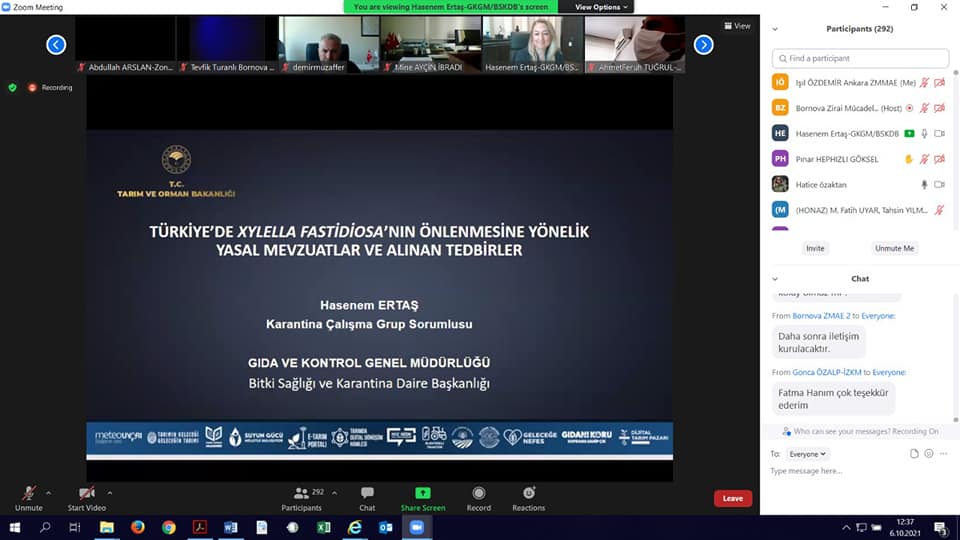The height and width of the screenshot is (540, 960).
Task: Toggle Unmute microphone in the bottom toolbar
Action: click(x=29, y=497)
